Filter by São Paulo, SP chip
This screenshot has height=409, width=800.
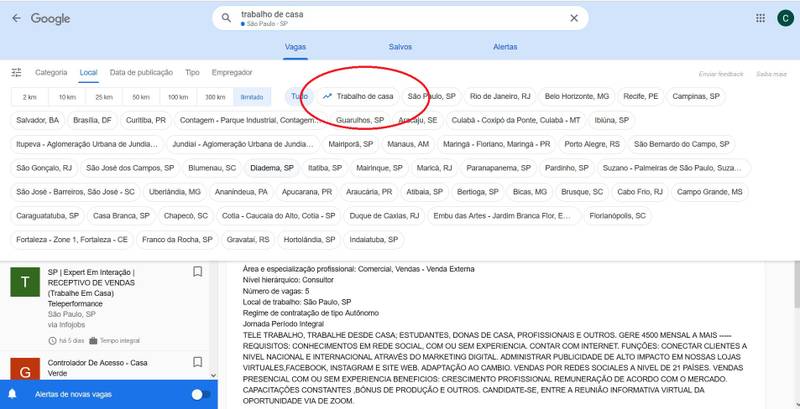(x=432, y=96)
